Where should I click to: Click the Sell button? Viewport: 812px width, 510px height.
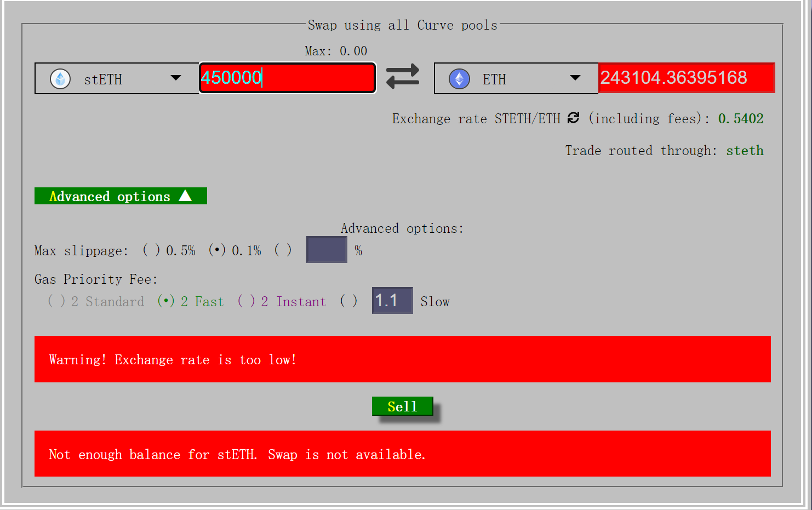pos(403,406)
